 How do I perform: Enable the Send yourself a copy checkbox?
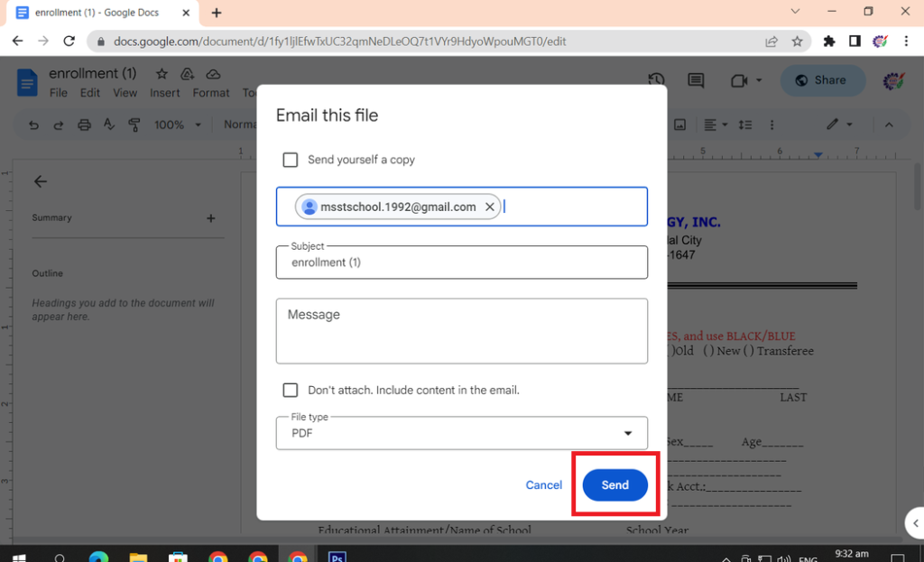291,160
